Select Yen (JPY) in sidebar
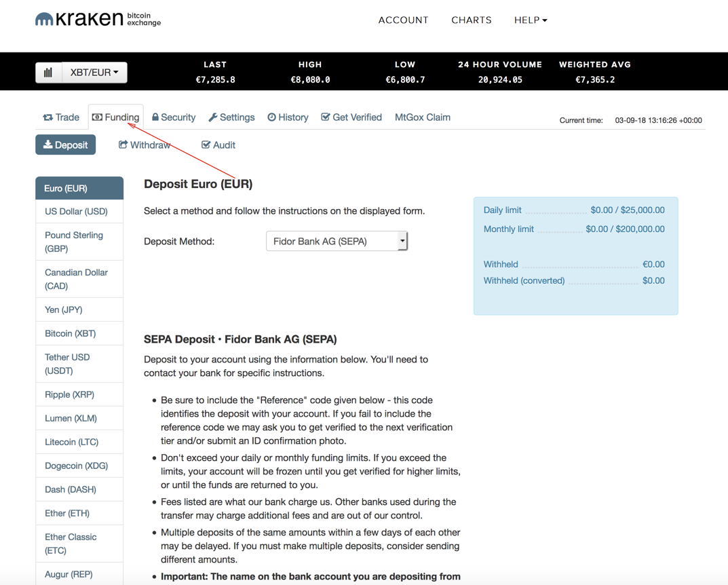The width and height of the screenshot is (728, 585). pos(79,309)
